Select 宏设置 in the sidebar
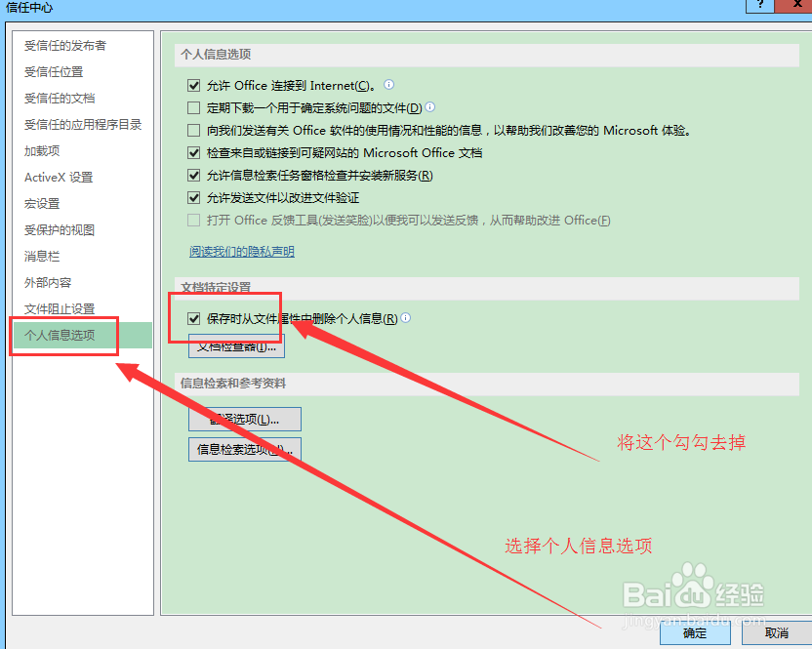The height and width of the screenshot is (649, 812). coord(41,203)
